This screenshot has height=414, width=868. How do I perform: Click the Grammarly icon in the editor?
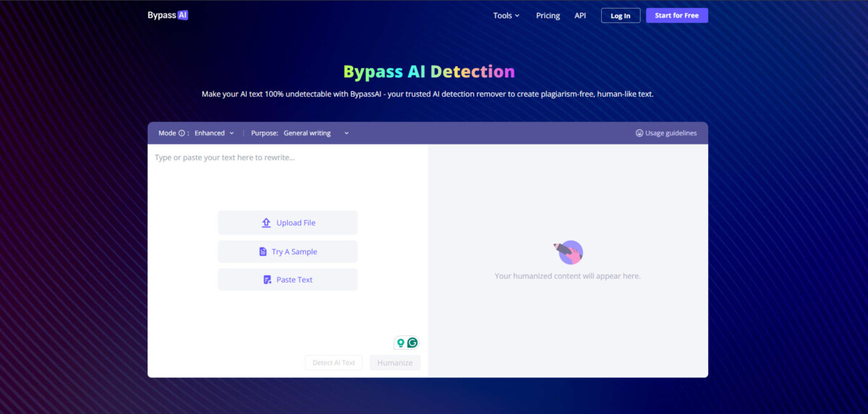coord(412,342)
